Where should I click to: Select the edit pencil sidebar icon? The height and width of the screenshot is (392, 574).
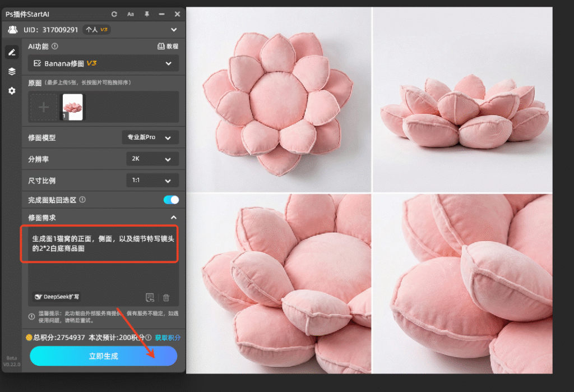(x=11, y=53)
